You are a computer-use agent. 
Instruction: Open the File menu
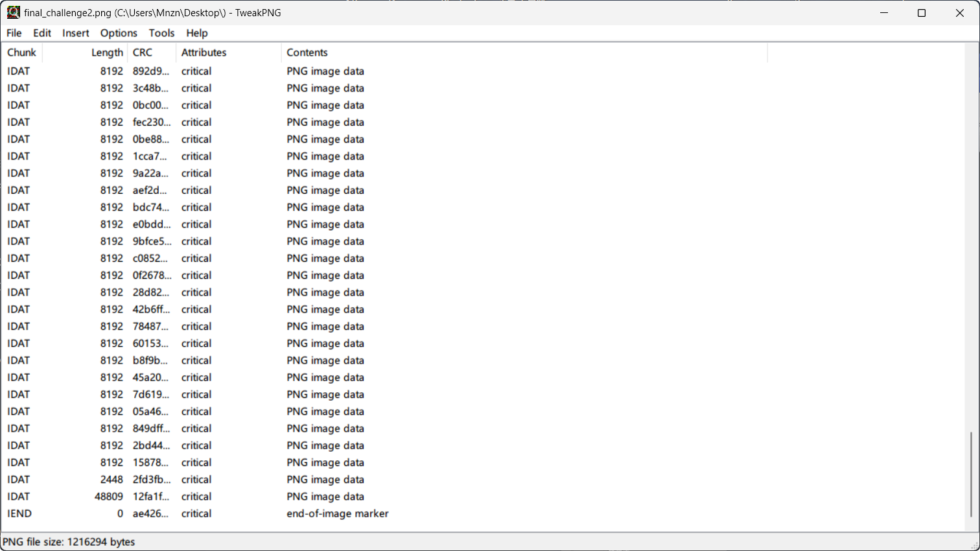tap(14, 33)
